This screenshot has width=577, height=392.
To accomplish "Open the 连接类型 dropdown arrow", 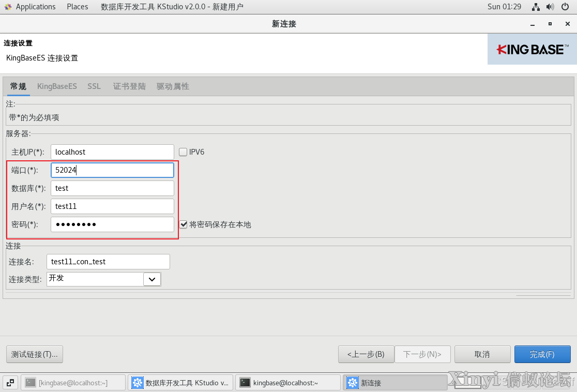I will click(x=152, y=279).
